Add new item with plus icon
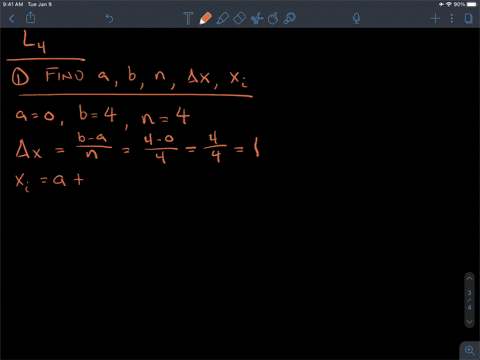This screenshot has width=480, height=360. 435,18
